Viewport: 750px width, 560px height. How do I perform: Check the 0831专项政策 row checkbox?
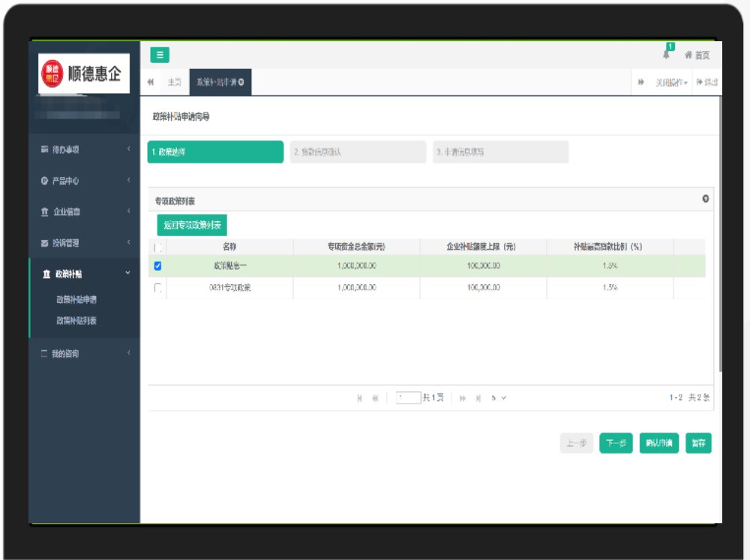(x=157, y=288)
